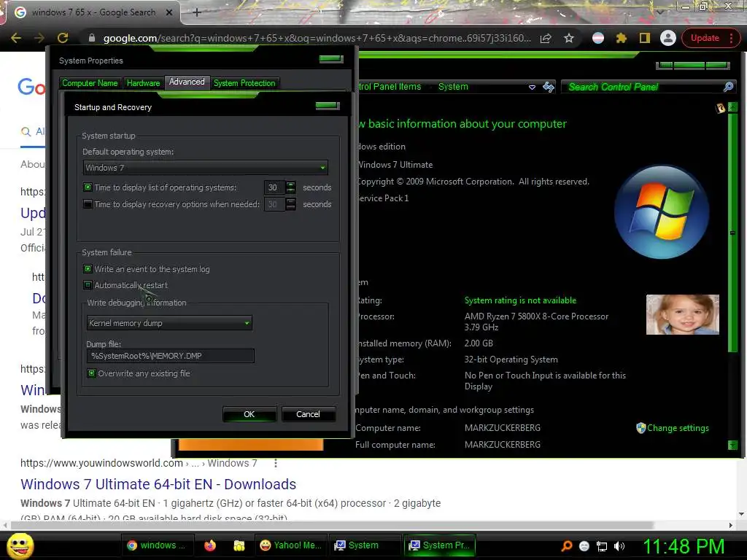Open the Kernel memory dump dropdown

(x=169, y=323)
